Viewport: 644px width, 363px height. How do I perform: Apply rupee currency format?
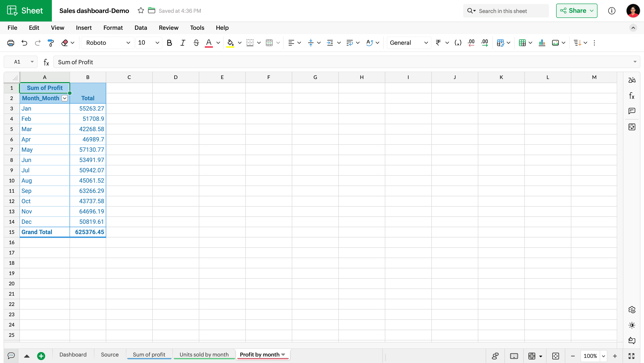click(438, 43)
